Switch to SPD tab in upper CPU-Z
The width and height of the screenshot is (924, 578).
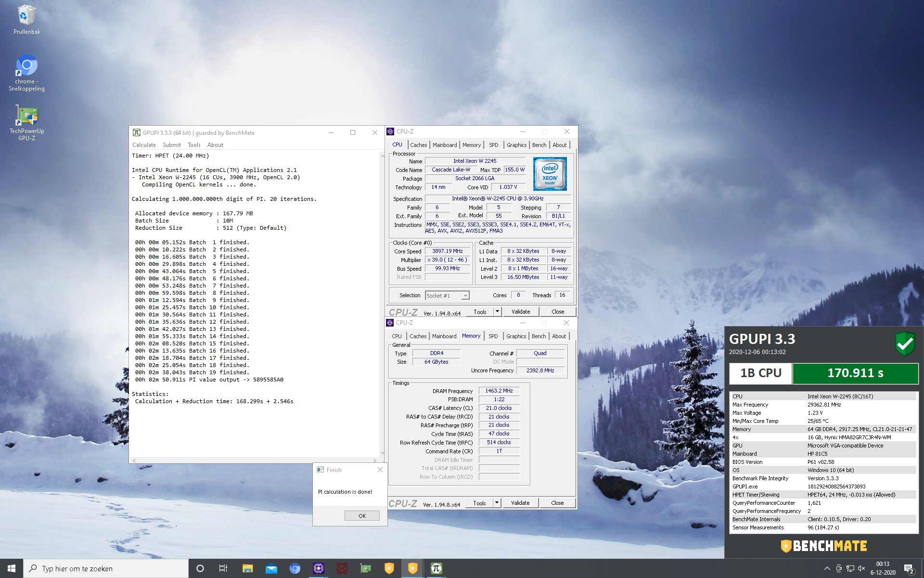click(494, 145)
